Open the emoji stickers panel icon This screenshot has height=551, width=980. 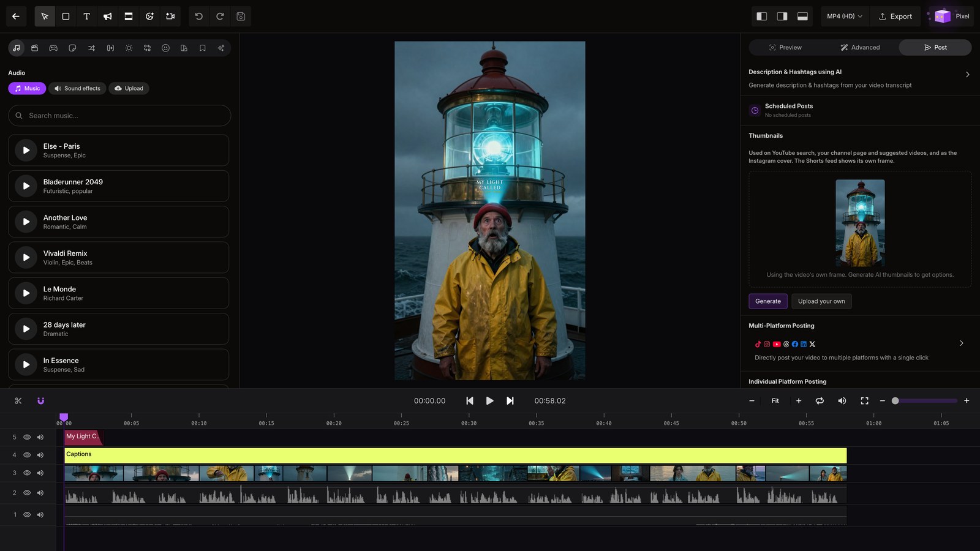(x=165, y=48)
